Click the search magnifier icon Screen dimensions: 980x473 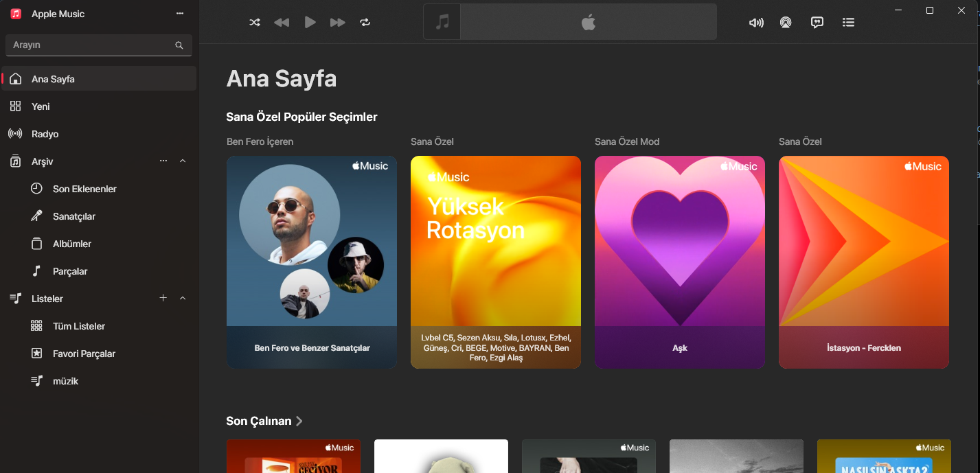pos(179,45)
